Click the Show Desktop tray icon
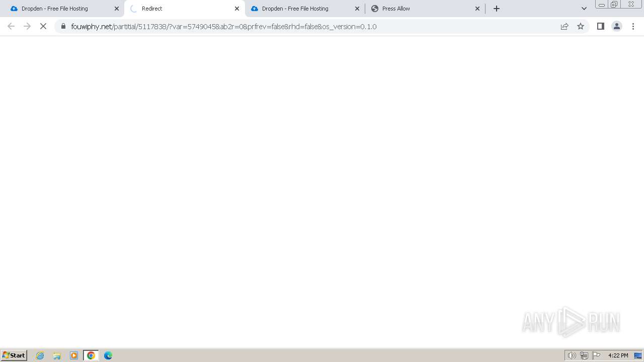This screenshot has height=362, width=644. tap(638, 355)
